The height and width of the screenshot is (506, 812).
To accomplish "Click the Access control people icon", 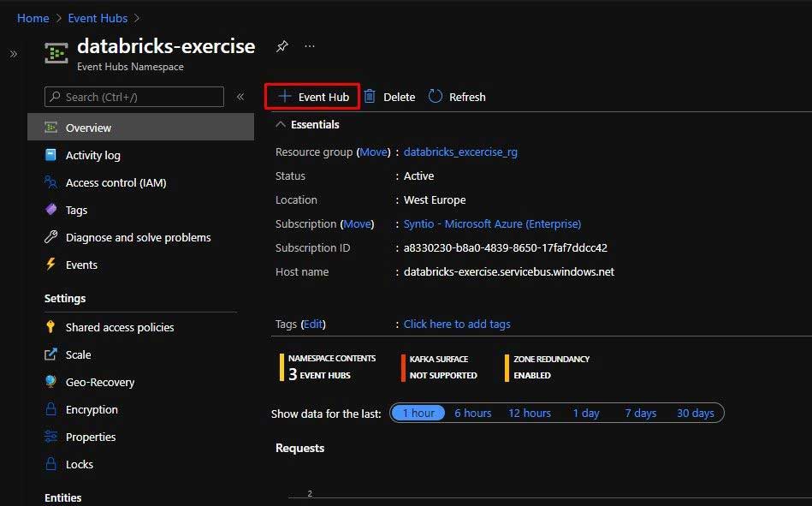I will coord(50,182).
